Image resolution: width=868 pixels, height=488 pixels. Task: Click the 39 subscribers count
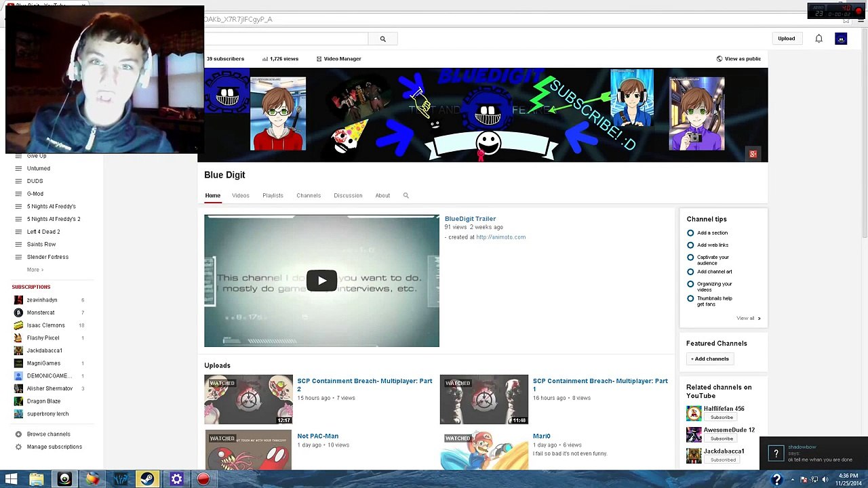(x=225, y=59)
